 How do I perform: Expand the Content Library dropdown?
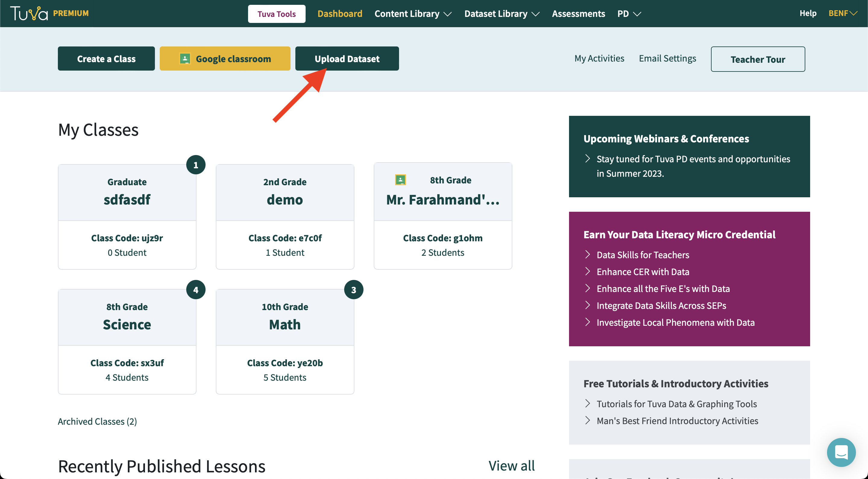pos(413,14)
